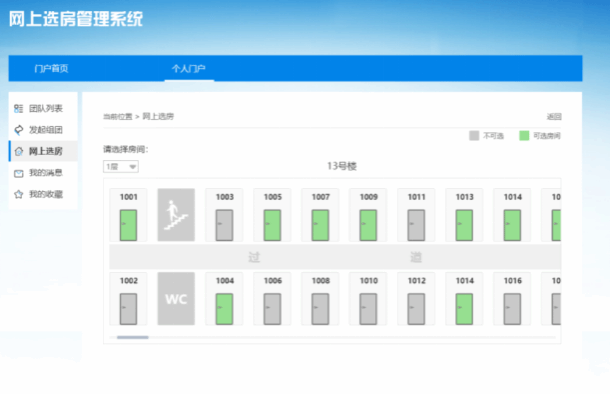Click the green 可选房间 legend swatch
Viewport: 610px width, 394px height.
[x=524, y=136]
